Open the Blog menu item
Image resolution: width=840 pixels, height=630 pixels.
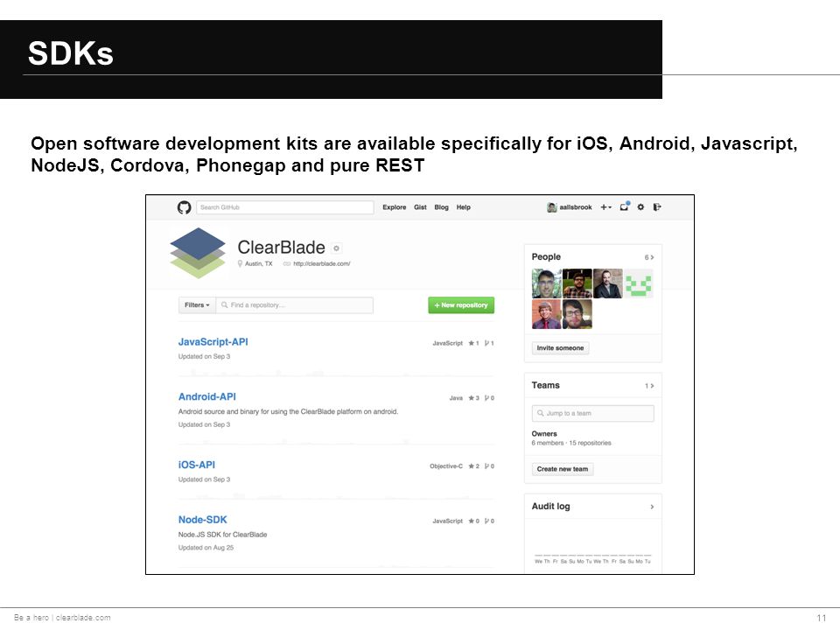pos(441,207)
